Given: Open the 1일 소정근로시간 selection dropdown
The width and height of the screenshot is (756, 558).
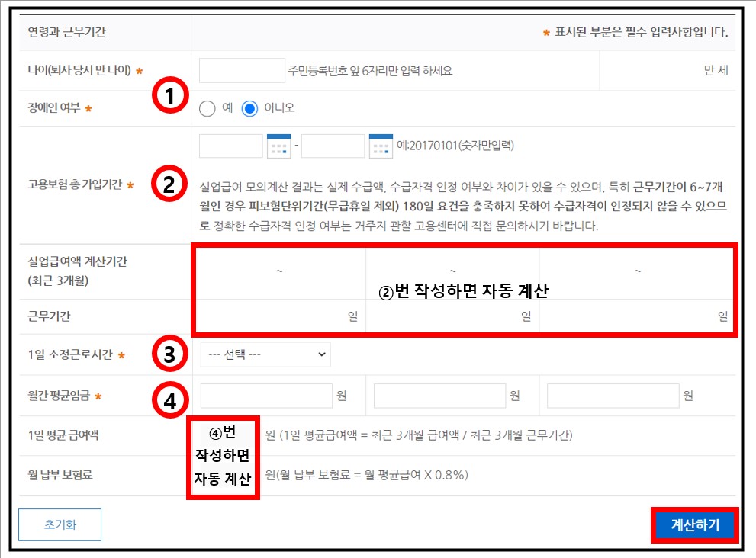Looking at the screenshot, I should click(x=265, y=354).
